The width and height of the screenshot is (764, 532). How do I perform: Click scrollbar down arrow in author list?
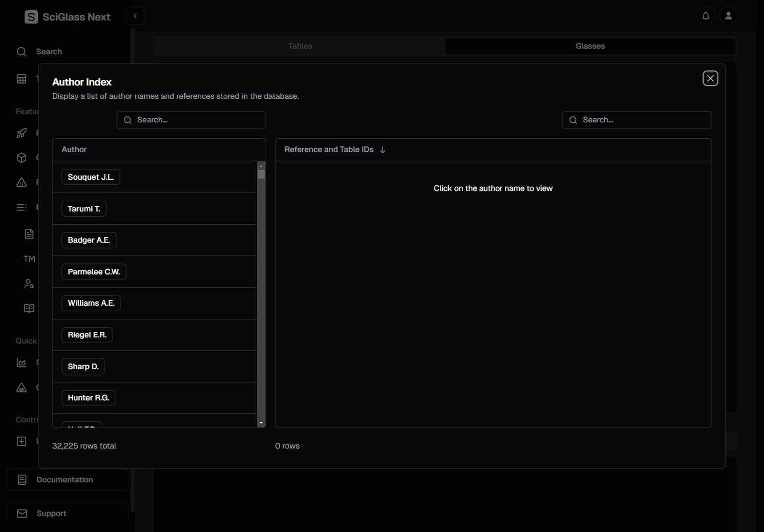point(261,423)
